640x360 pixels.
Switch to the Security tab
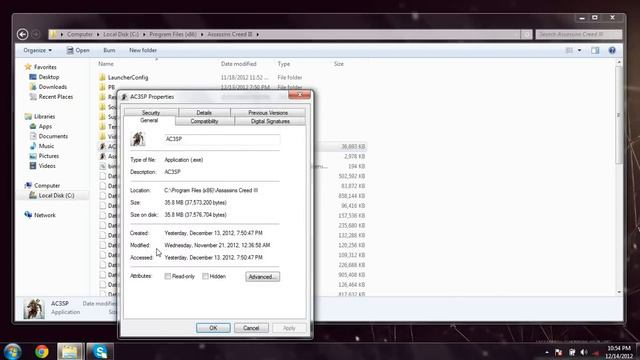(151, 113)
